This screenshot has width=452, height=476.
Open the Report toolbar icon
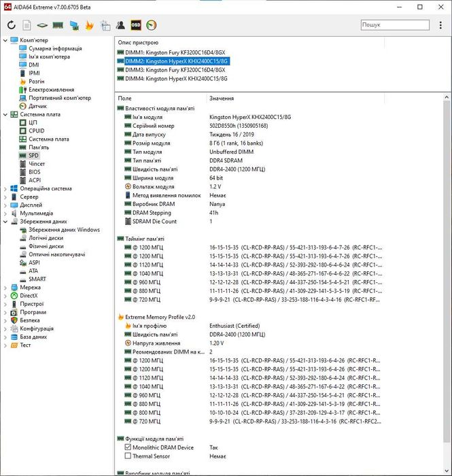(27, 25)
